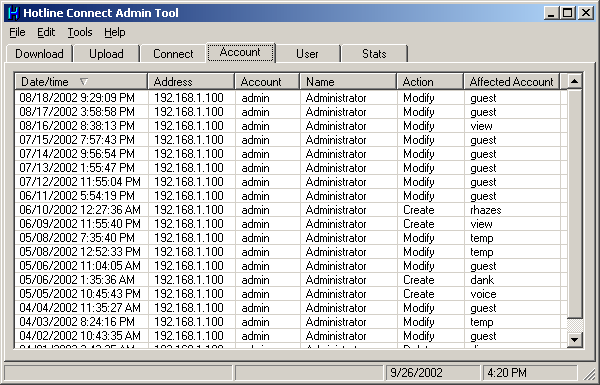Image resolution: width=600 pixels, height=385 pixels.
Task: Close the Hotline Connect Admin Tool window
Action: pos(585,13)
